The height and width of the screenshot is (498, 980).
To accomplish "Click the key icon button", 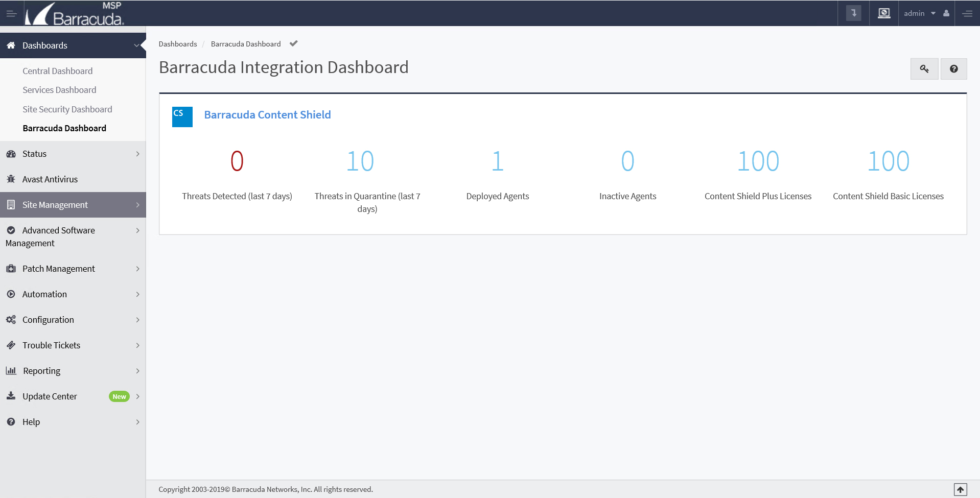I will [924, 69].
